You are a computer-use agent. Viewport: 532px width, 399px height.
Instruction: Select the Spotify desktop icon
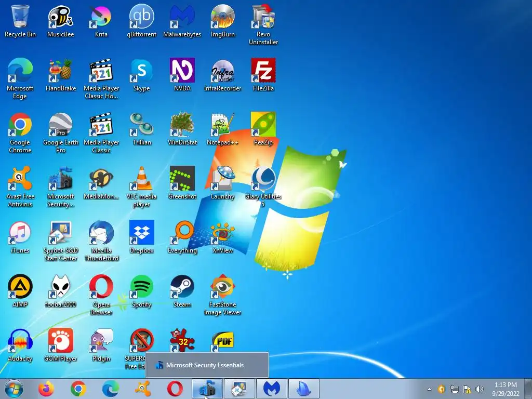click(x=141, y=291)
